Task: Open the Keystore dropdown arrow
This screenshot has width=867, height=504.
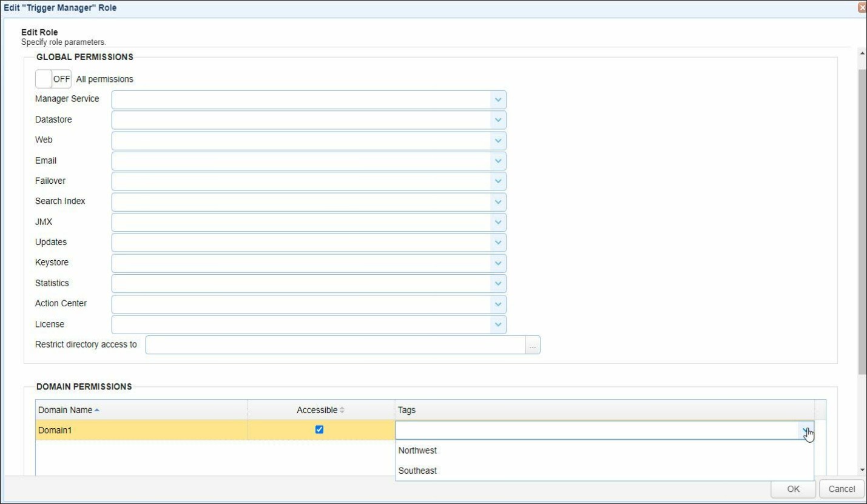Action: [498, 263]
